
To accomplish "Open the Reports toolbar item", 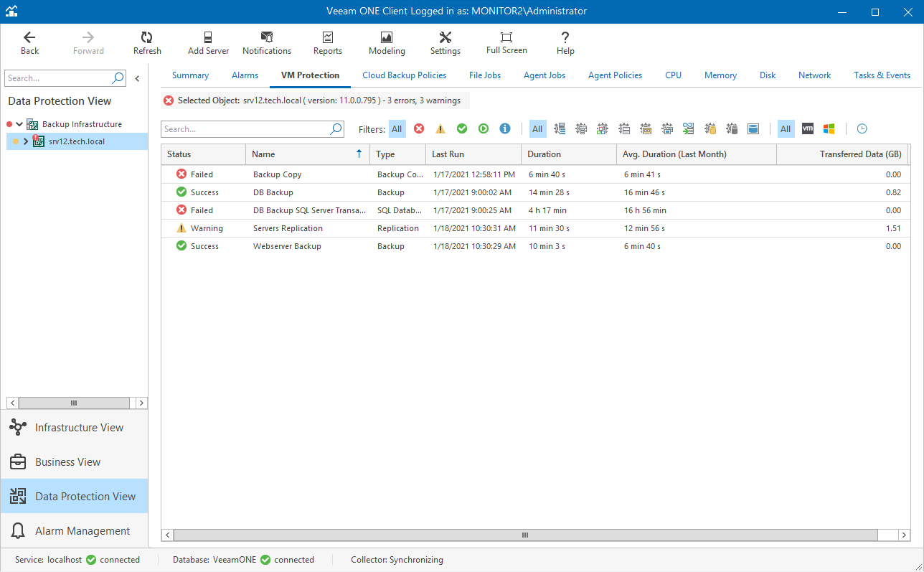I will [x=328, y=44].
